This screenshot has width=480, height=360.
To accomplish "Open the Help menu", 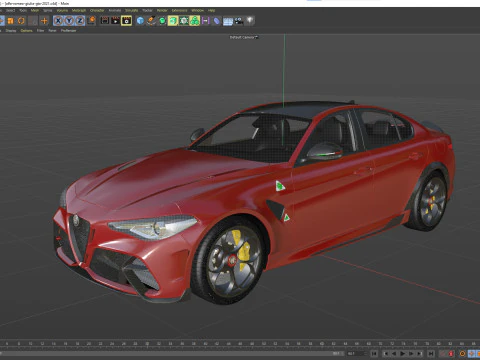I will (211, 10).
